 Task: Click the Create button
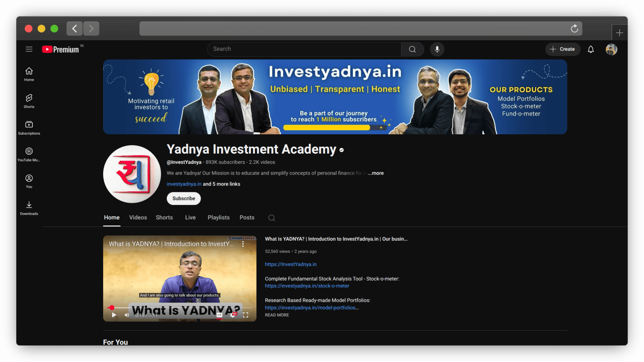(x=562, y=49)
